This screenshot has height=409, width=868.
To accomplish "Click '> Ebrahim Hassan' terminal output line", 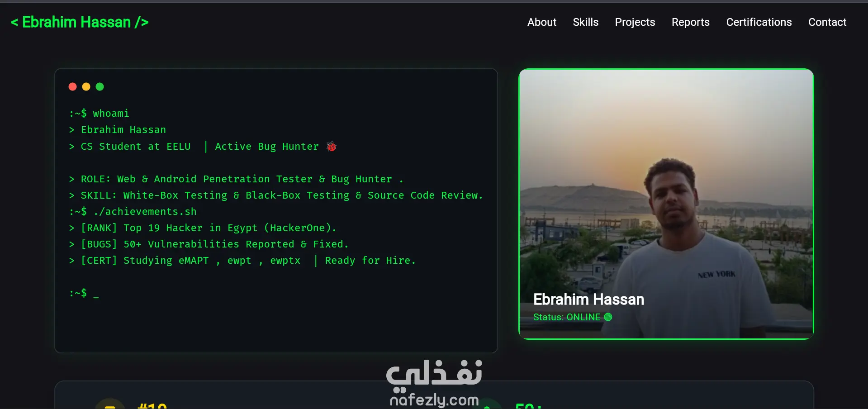I will [118, 130].
